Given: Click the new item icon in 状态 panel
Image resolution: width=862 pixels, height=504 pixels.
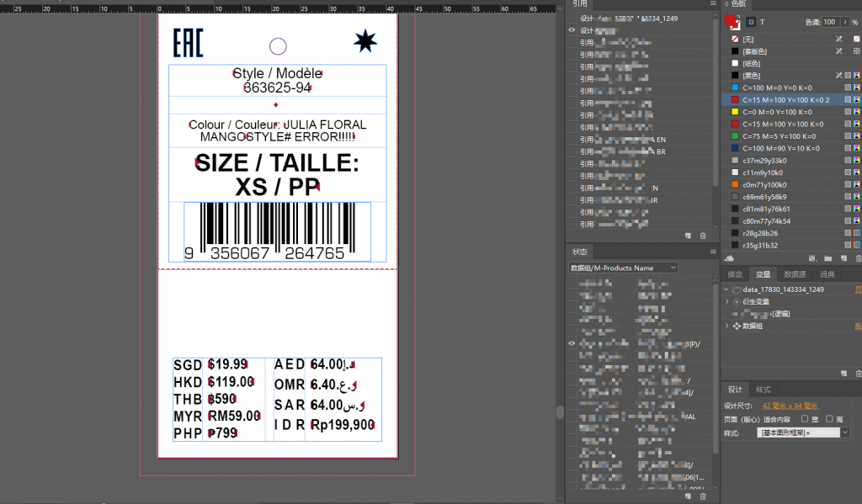Looking at the screenshot, I should tap(688, 496).
